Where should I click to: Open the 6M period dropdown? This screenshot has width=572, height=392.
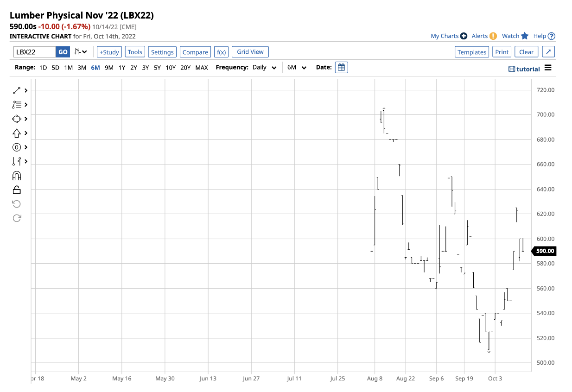(x=297, y=68)
